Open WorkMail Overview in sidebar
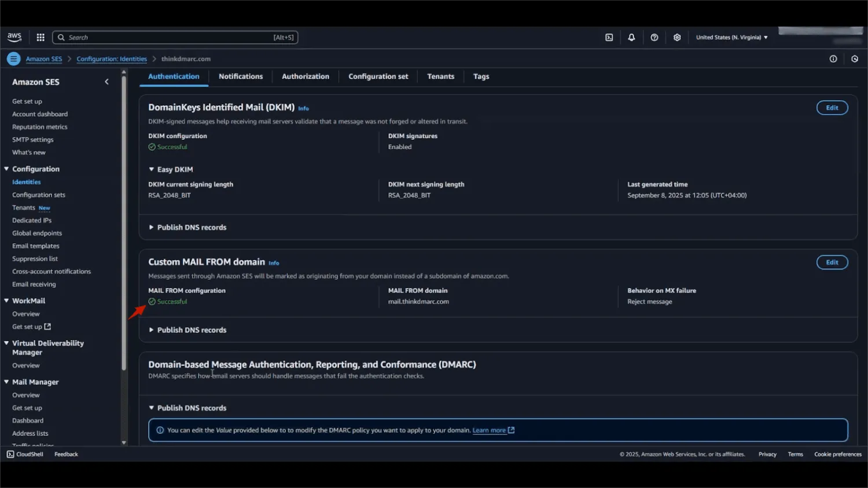868x488 pixels. 26,314
